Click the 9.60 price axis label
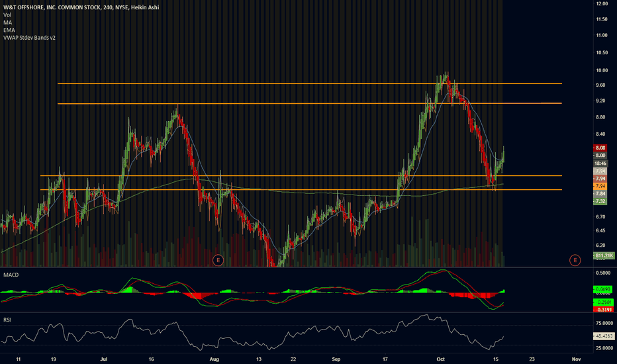617x364 pixels. tap(600, 85)
